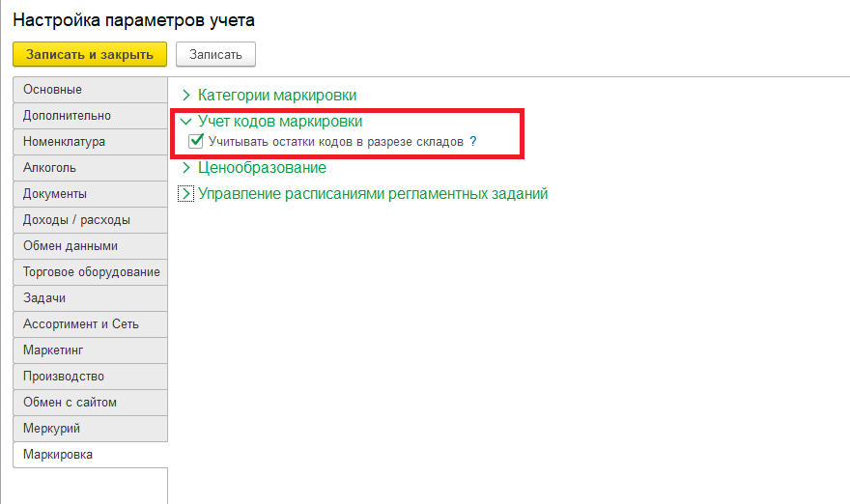
Task: Open the 'Документы' tab
Action: pyautogui.click(x=90, y=194)
